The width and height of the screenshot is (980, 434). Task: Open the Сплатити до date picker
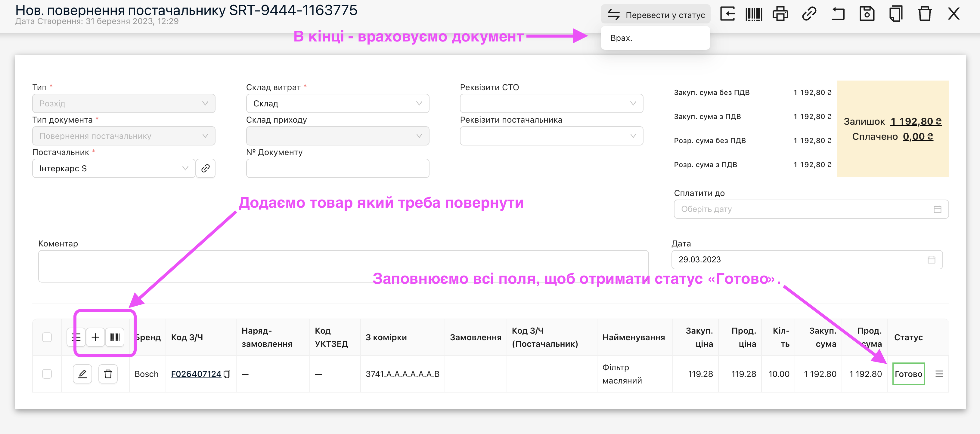[x=810, y=209]
